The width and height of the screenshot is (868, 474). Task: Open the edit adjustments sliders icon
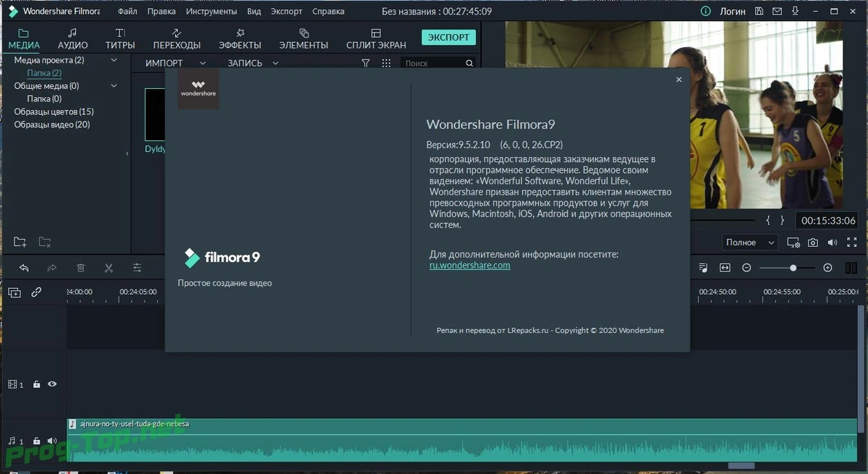[137, 268]
